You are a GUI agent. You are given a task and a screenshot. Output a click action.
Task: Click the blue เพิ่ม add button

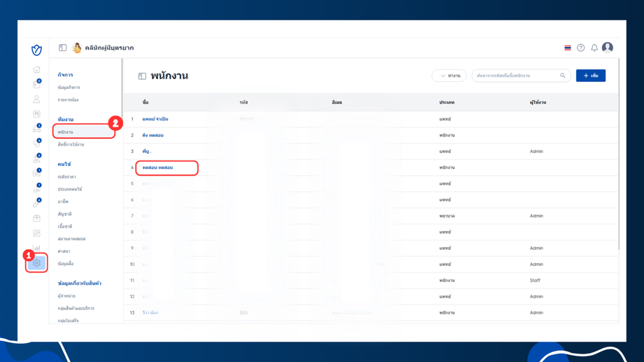point(591,76)
